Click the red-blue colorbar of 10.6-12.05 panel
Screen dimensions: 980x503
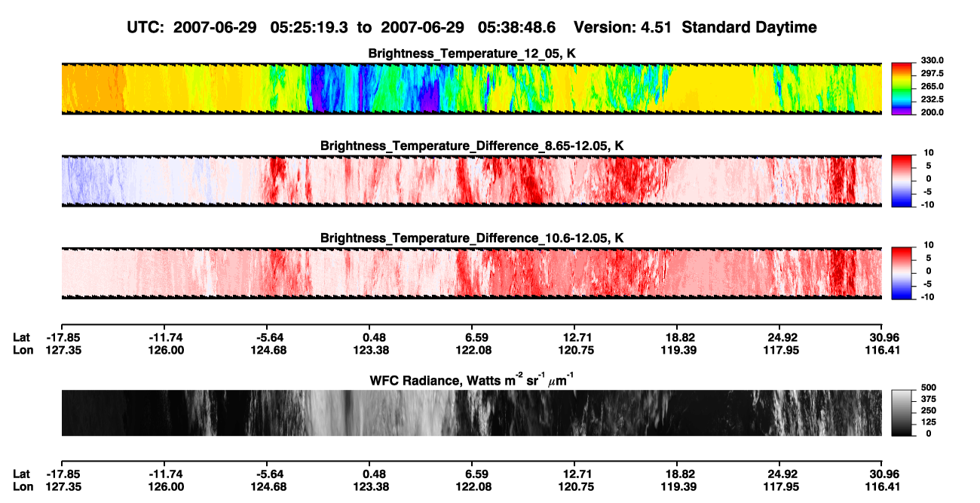point(902,273)
